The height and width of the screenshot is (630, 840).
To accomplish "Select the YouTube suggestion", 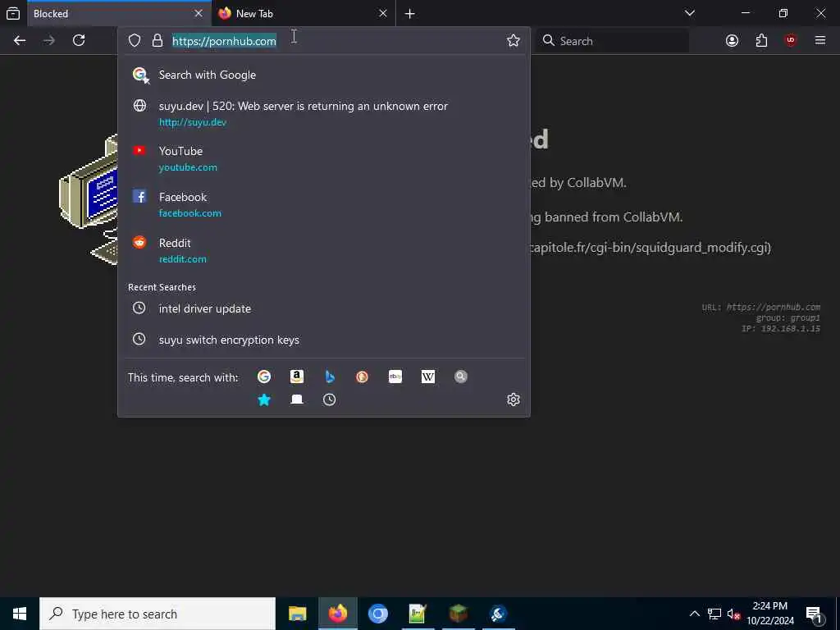I will coord(323,159).
